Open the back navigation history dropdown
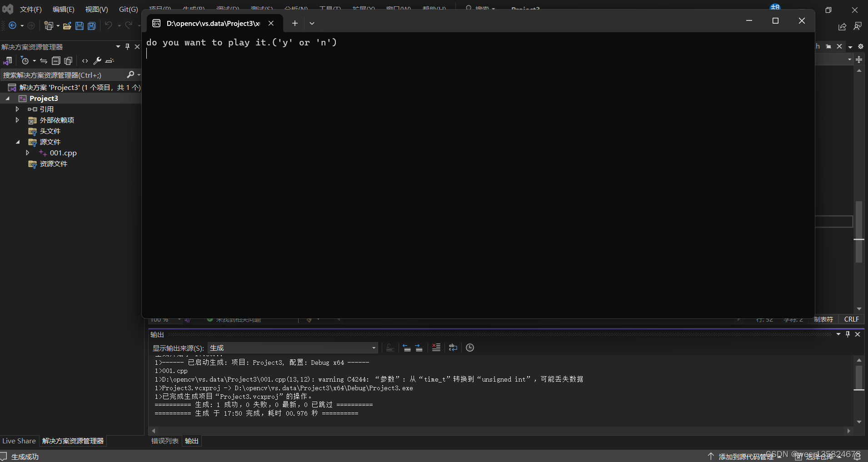 point(22,26)
